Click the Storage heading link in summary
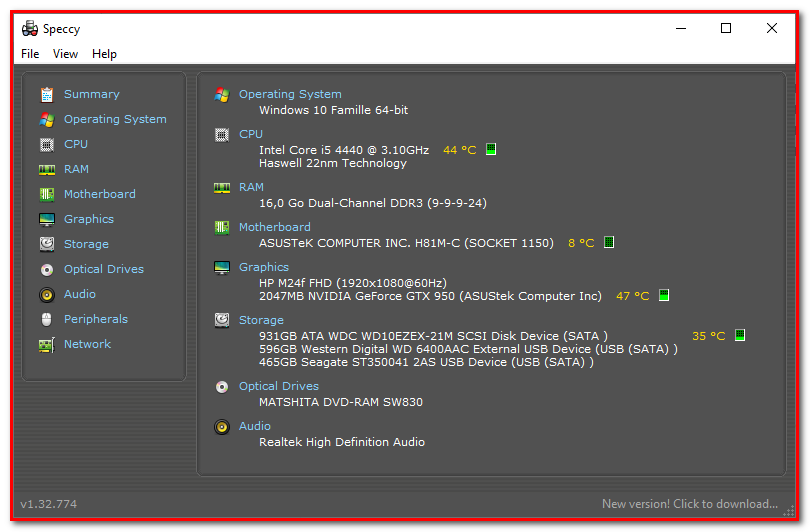The width and height of the screenshot is (810, 532). 261,320
